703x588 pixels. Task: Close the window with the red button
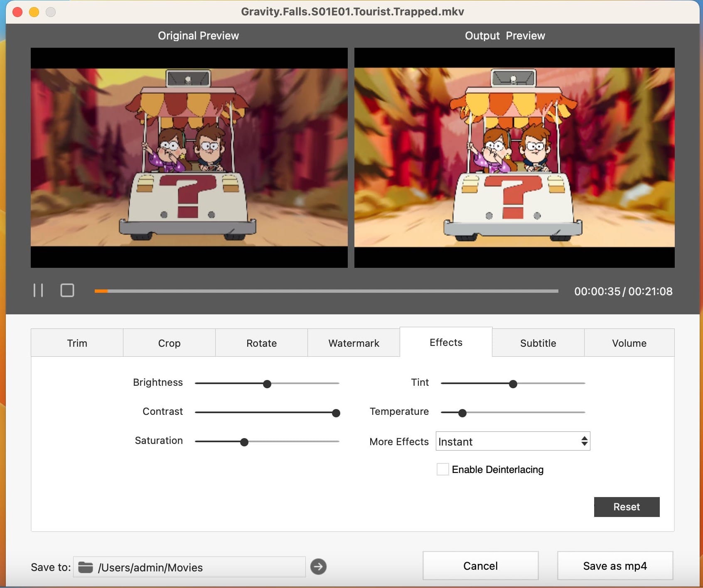coord(17,12)
